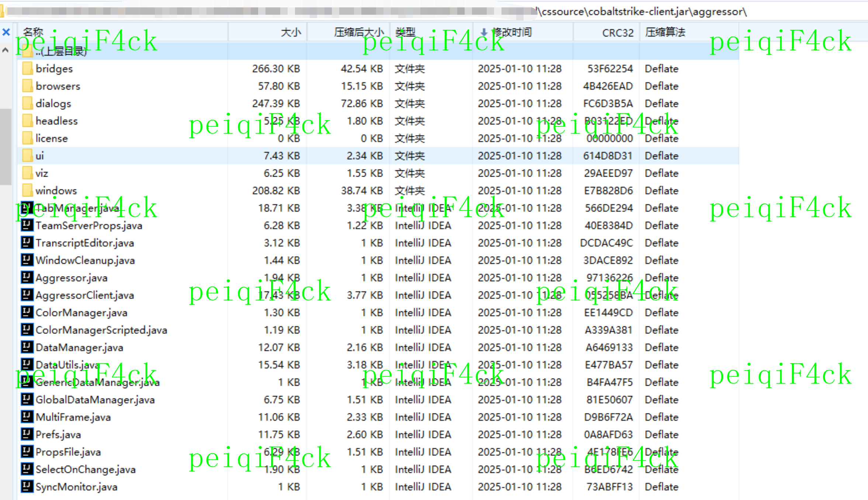Select file TranscriptEditor.java
Viewport: 868px width, 500px height.
[85, 243]
